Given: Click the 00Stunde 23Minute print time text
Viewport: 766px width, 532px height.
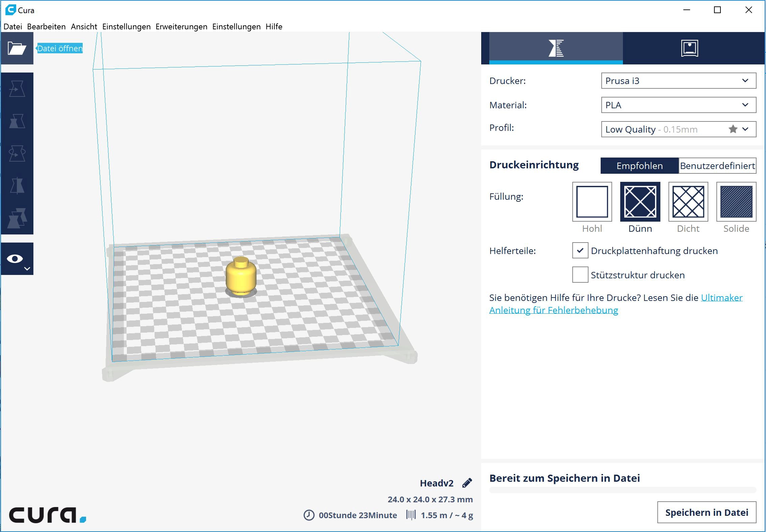Looking at the screenshot, I should (358, 515).
